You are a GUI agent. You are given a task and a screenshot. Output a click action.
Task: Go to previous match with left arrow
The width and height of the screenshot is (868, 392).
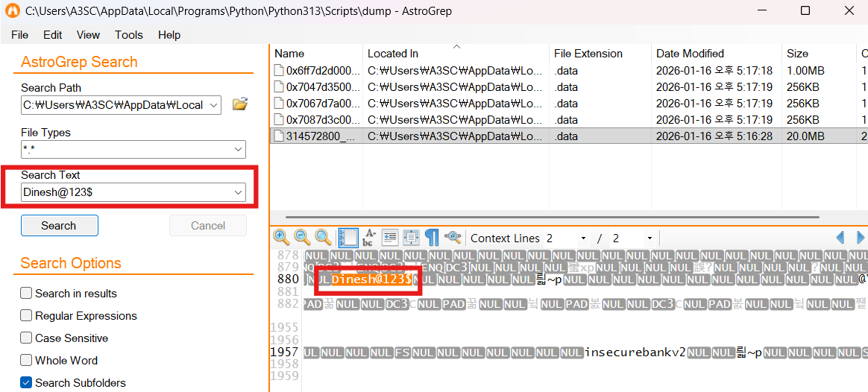click(x=840, y=238)
